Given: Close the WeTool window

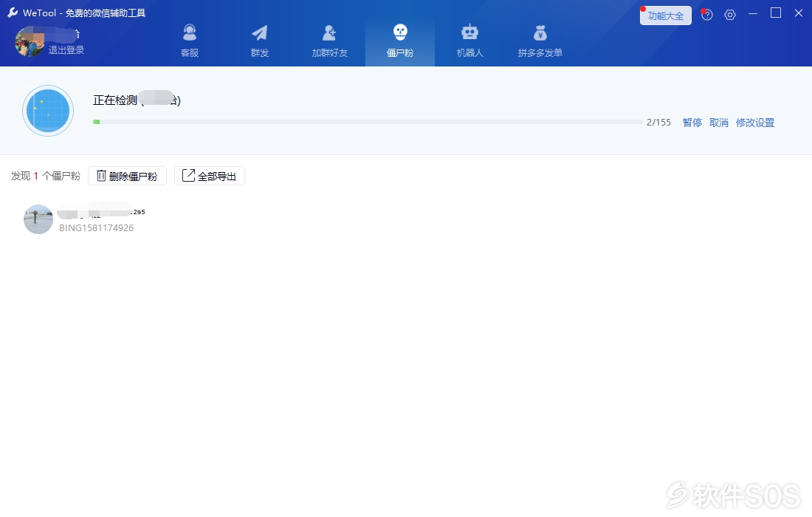Looking at the screenshot, I should (x=799, y=13).
